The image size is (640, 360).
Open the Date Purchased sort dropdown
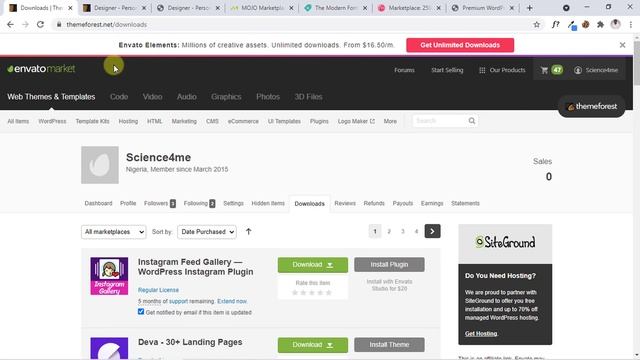coord(207,232)
